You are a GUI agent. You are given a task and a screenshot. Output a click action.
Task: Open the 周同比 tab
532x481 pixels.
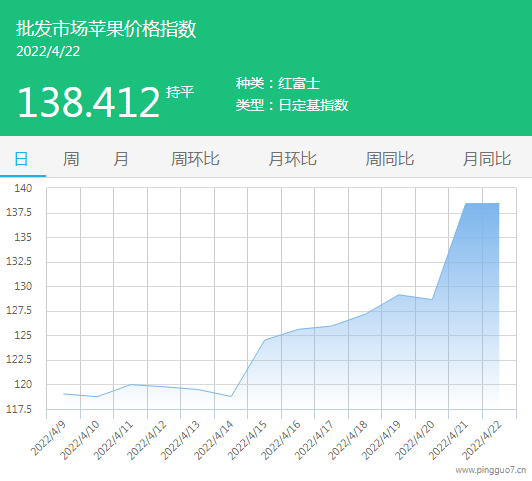[x=390, y=159]
